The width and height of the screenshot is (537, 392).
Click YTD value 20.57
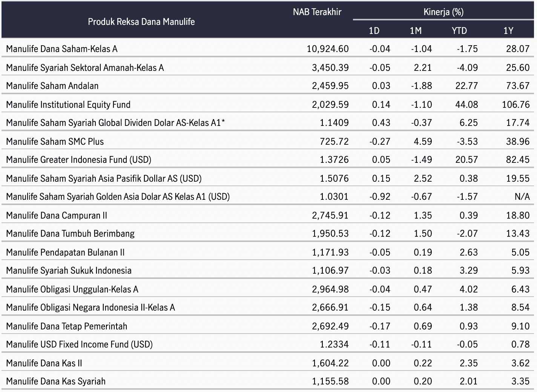pyautogui.click(x=466, y=159)
